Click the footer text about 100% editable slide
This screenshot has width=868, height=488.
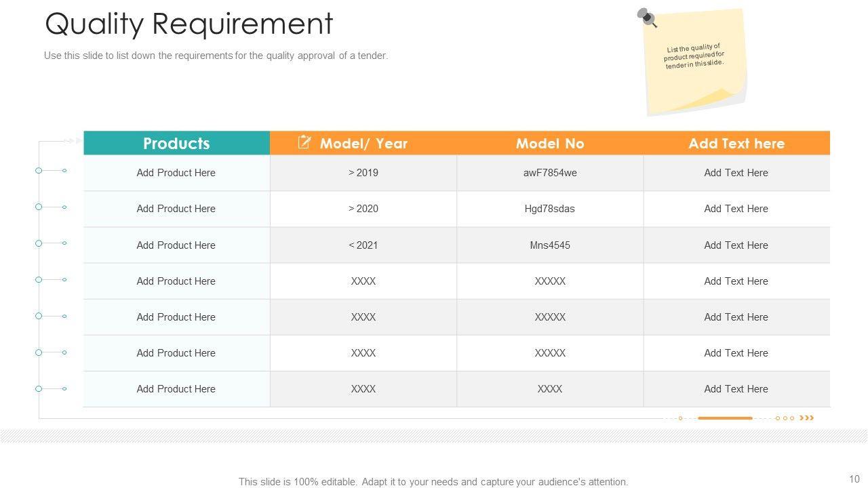pyautogui.click(x=433, y=482)
